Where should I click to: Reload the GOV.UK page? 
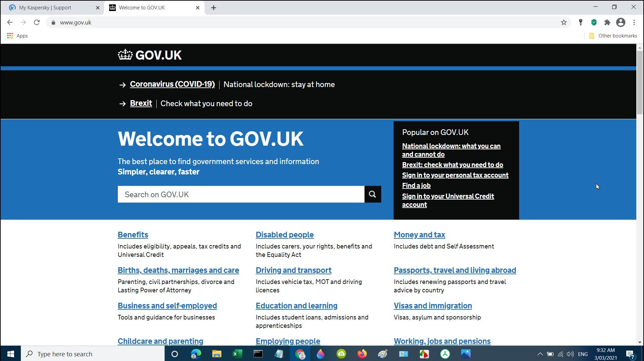tap(37, 22)
